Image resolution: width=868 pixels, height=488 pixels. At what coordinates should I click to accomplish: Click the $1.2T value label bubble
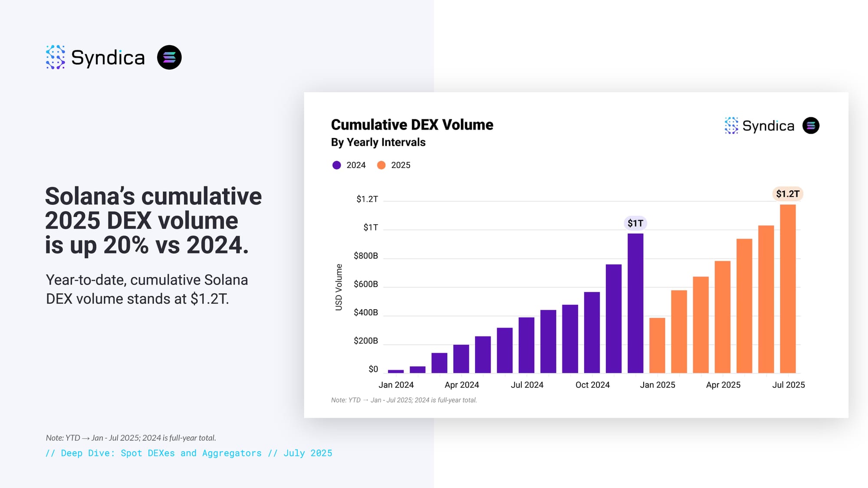tap(788, 194)
